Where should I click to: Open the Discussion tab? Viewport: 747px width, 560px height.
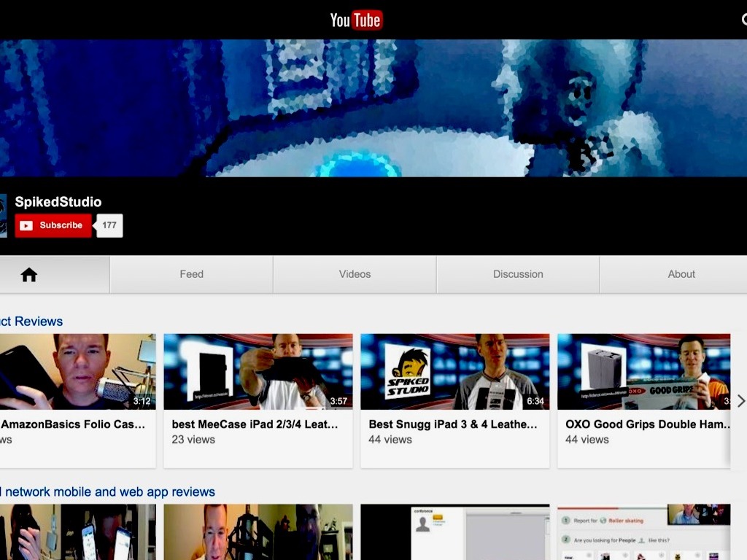(x=518, y=275)
